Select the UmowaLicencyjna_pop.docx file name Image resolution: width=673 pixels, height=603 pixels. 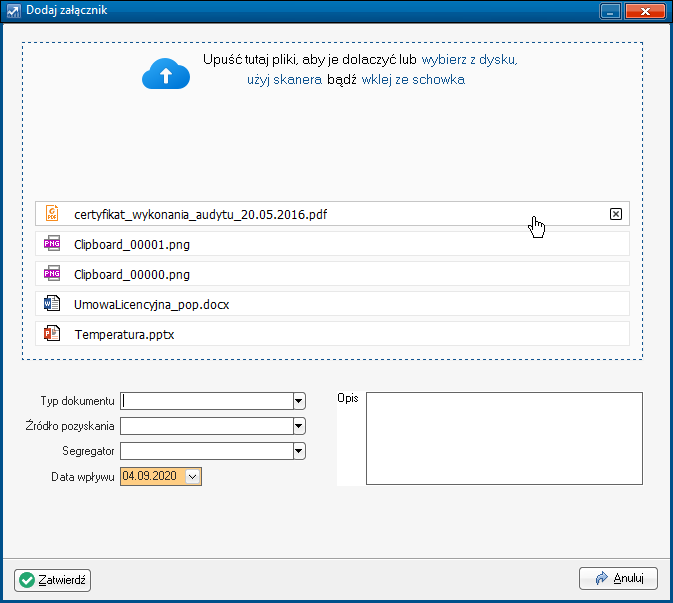click(x=152, y=304)
